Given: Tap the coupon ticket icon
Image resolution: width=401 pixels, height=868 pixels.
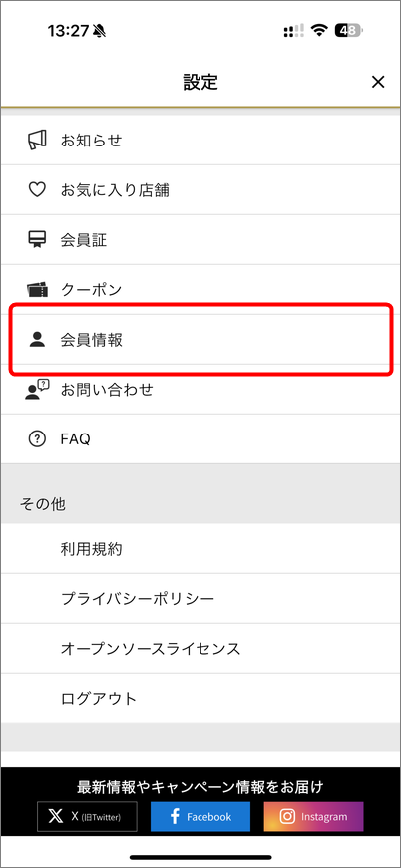Looking at the screenshot, I should pyautogui.click(x=37, y=290).
